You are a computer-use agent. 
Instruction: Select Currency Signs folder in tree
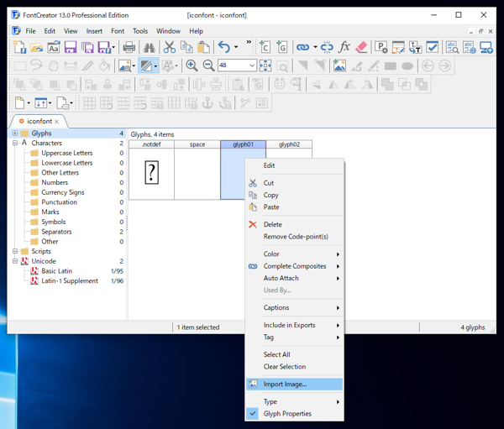63,192
